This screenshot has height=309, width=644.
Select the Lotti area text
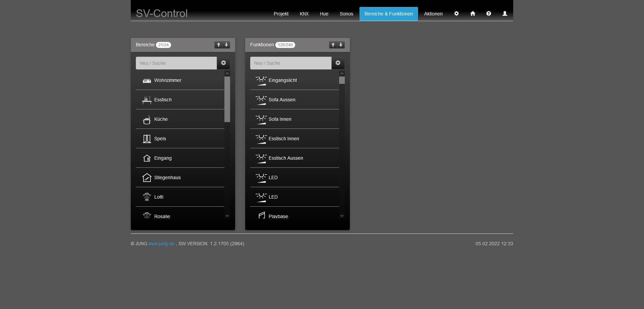coord(159,197)
